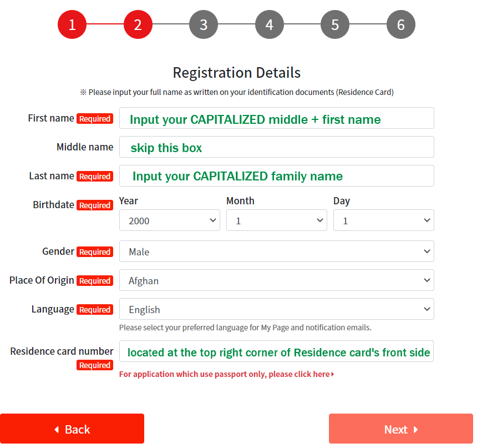Go back with the Back button
The height and width of the screenshot is (448, 477).
click(72, 429)
